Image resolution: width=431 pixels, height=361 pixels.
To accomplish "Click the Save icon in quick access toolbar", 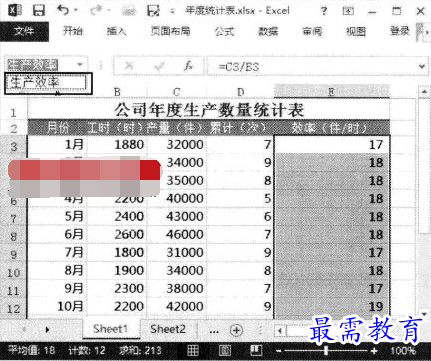I will point(39,11).
